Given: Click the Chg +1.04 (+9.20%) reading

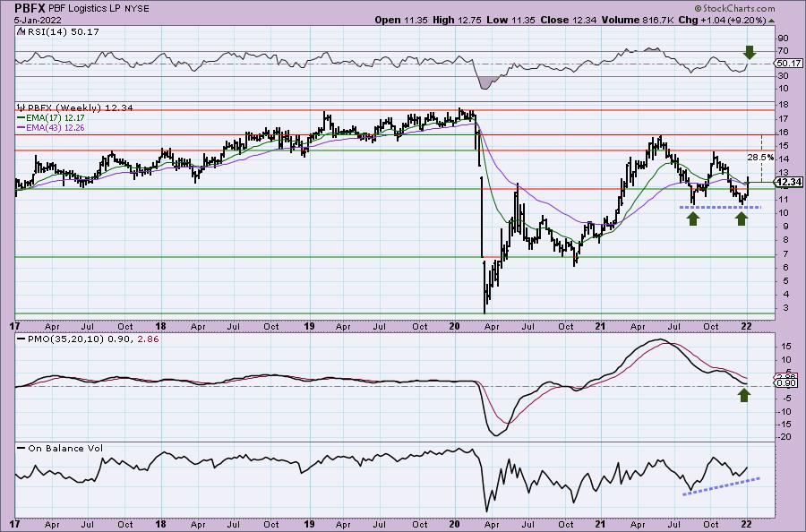Looking at the screenshot, I should (722, 20).
